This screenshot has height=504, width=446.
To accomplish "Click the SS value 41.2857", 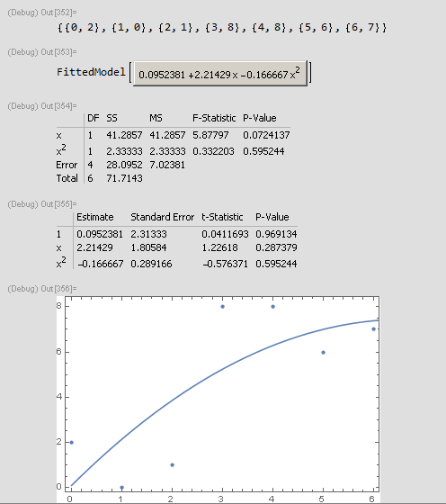I will pos(124,135).
